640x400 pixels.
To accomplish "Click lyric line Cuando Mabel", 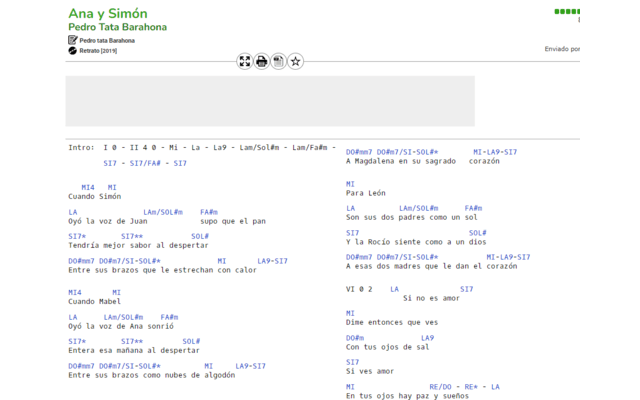I will click(x=95, y=302).
